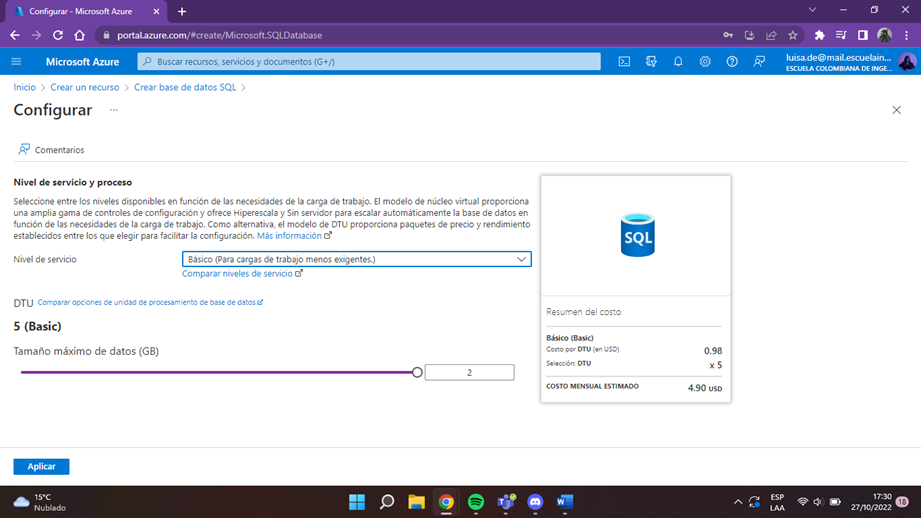Go to Crear un recurso breadcrumb
Screen dimensions: 921x518
tap(85, 87)
